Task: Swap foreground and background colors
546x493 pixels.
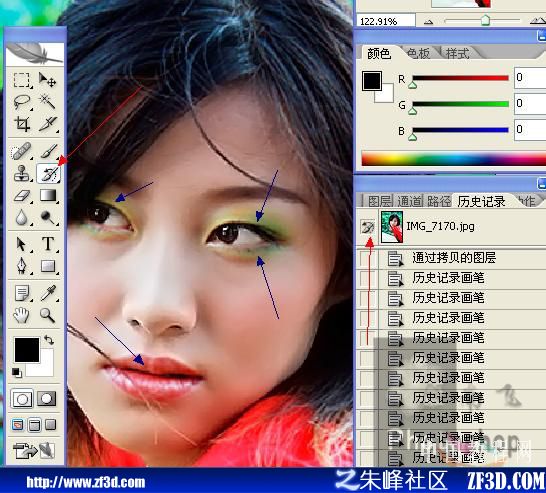Action: [x=49, y=339]
